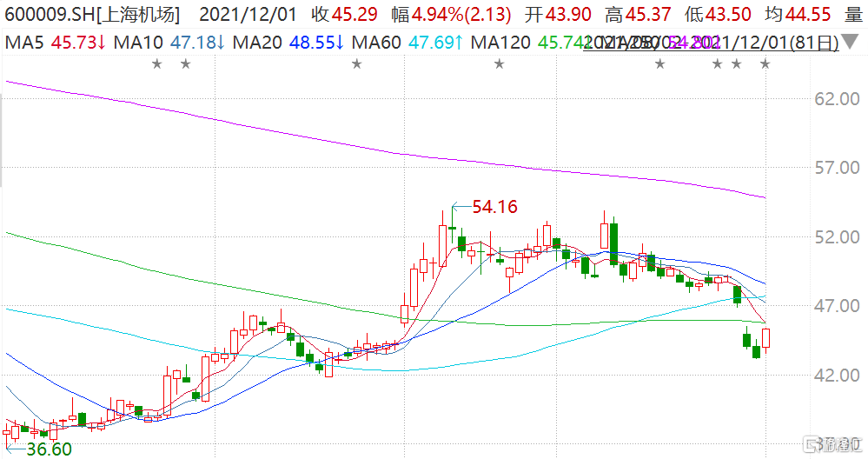
Task: Open the date range dropdown triangle
Action: (850, 42)
